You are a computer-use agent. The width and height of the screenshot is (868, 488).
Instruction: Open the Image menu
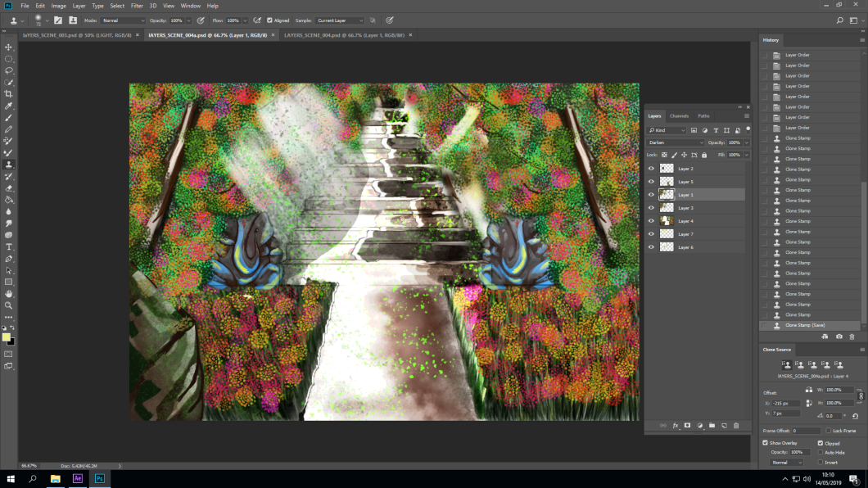pyautogui.click(x=59, y=6)
